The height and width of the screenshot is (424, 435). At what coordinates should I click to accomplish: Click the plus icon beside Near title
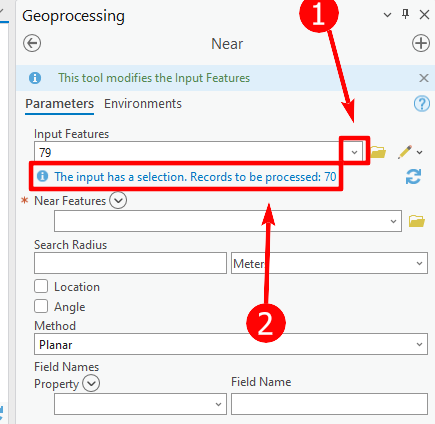coord(421,43)
